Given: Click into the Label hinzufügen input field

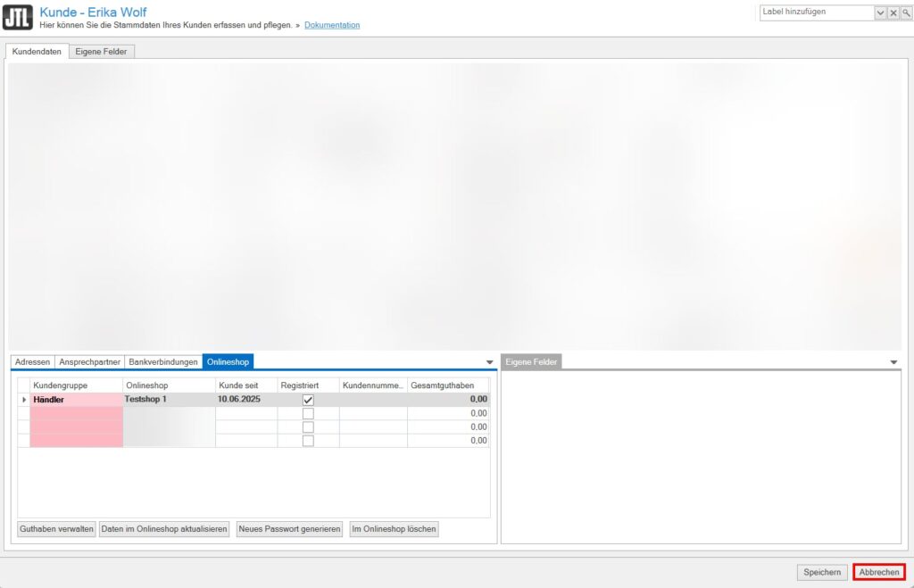Looking at the screenshot, I should (x=812, y=12).
